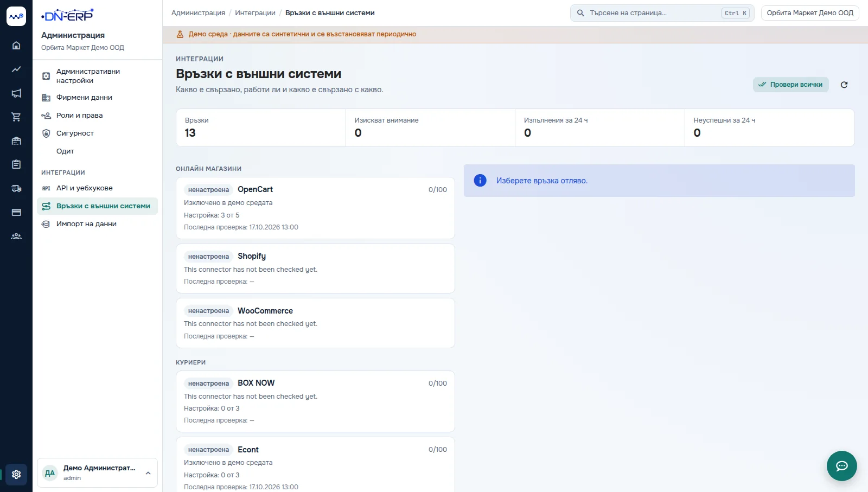This screenshot has width=868, height=492.
Task: Open Импорт на данни
Action: 97,224
